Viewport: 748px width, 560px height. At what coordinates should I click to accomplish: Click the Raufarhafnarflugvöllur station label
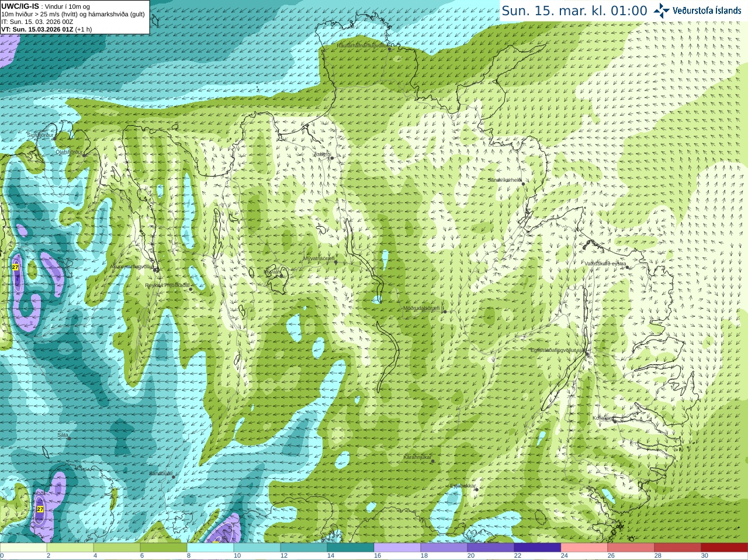coord(362,45)
